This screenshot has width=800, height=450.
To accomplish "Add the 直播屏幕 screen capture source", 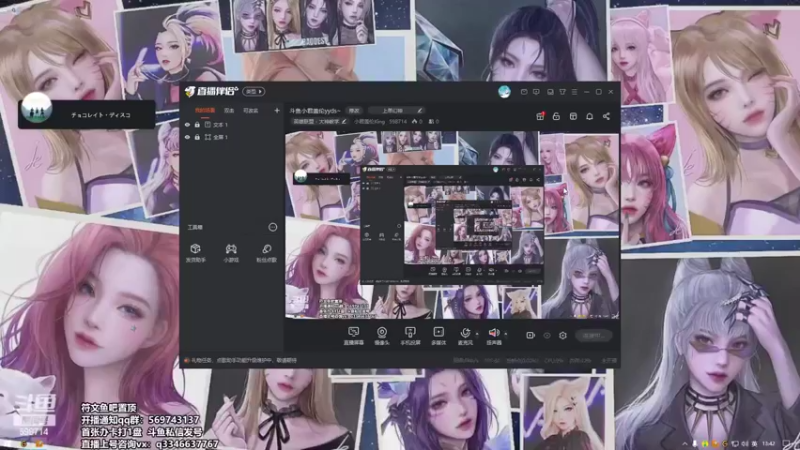I will [353, 336].
